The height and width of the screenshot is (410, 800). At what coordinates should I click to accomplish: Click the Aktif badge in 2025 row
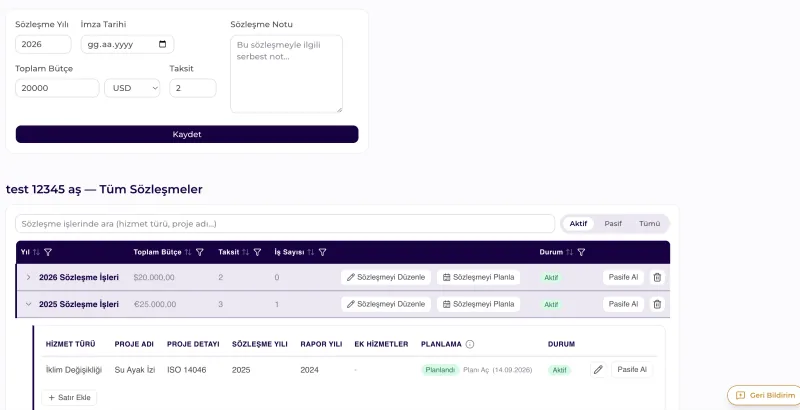(x=551, y=304)
